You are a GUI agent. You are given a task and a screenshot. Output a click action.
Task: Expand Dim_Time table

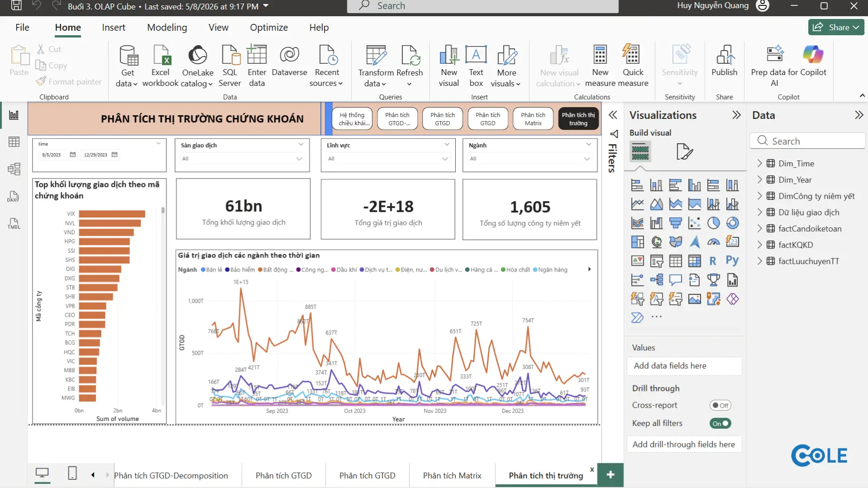(x=759, y=163)
